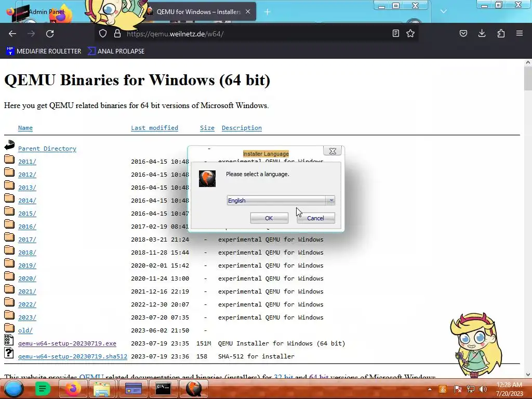Click the QEMU logo in installer dialog

coord(207,179)
